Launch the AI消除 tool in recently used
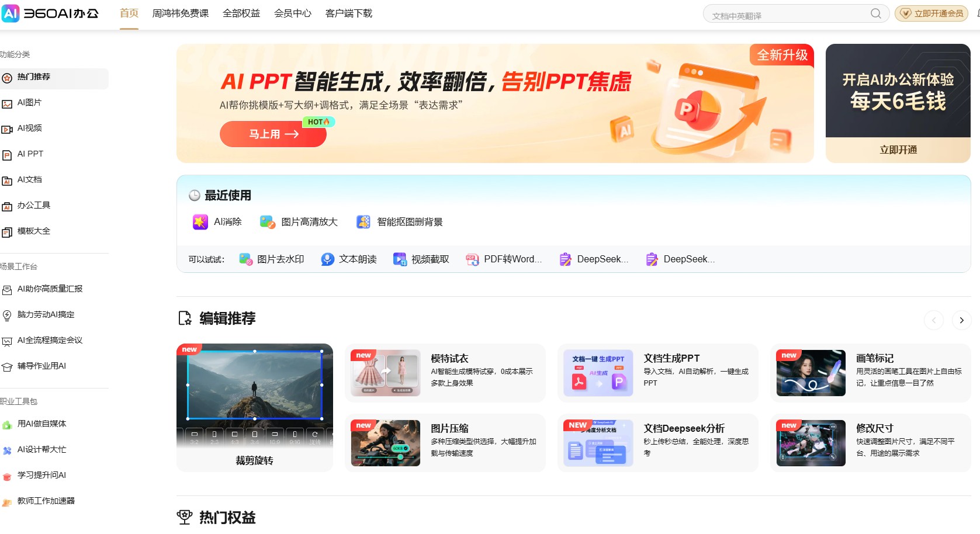This screenshot has width=980, height=534. pos(216,222)
